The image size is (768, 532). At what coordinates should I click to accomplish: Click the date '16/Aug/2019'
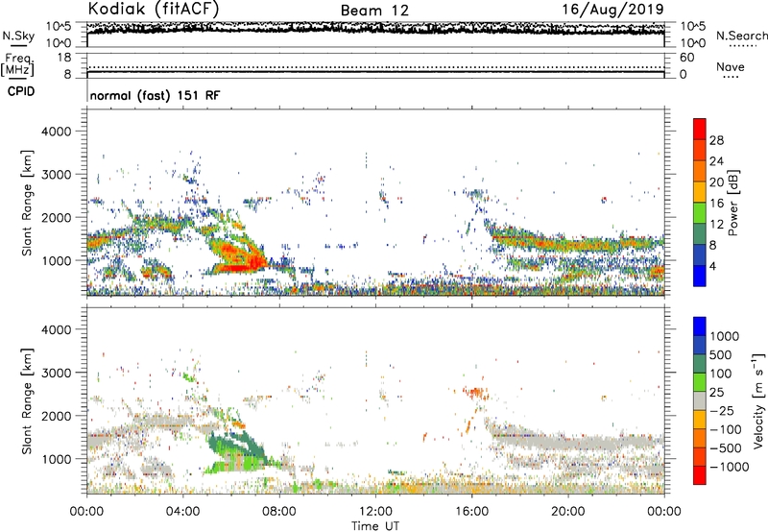[612, 10]
